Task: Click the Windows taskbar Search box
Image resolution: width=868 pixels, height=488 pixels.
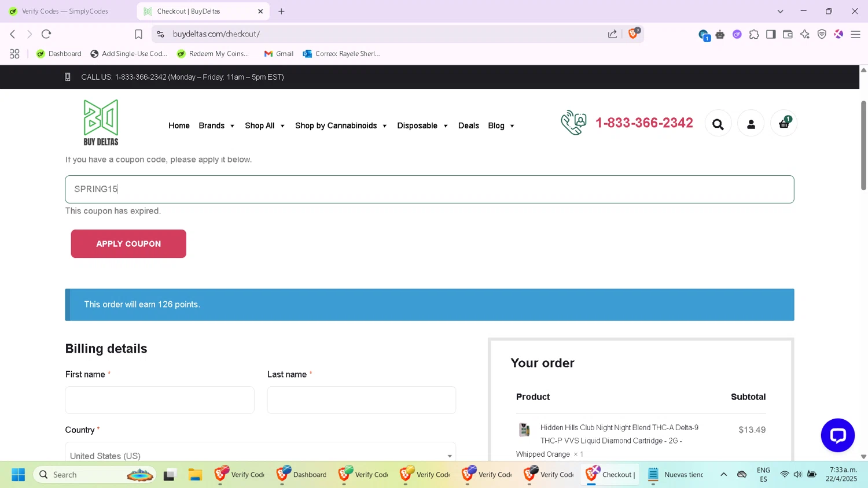Action: point(95,475)
